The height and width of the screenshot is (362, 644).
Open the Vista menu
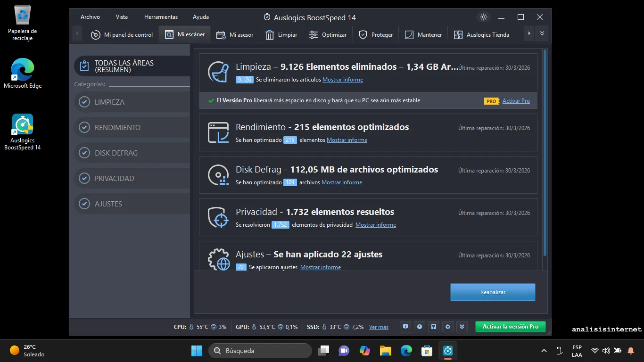pyautogui.click(x=122, y=17)
